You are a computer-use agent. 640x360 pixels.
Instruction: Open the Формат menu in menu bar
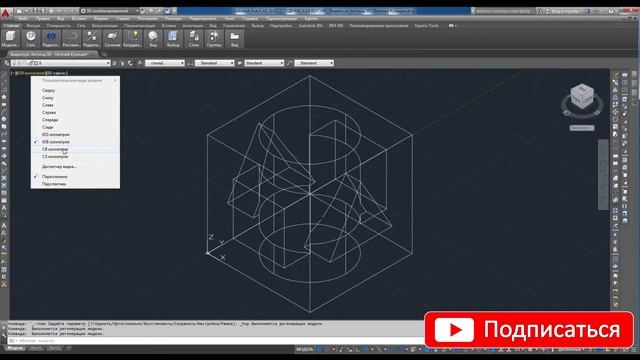click(101, 19)
